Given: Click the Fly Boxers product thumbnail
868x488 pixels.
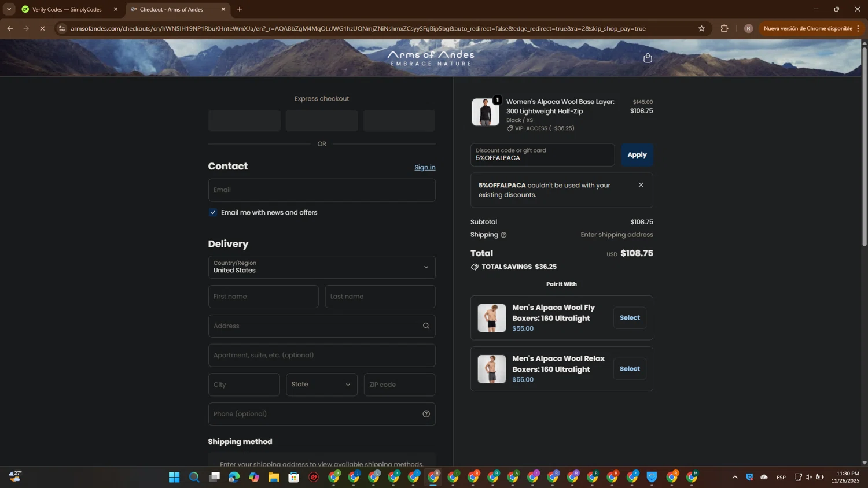Looking at the screenshot, I should [492, 318].
